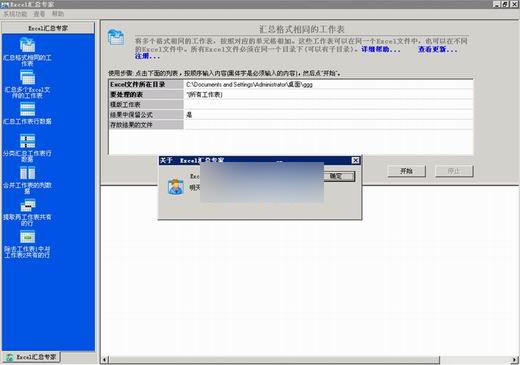Edit the Excel文件所在目录 path field
Screen dimensions: 520x365
(328, 85)
